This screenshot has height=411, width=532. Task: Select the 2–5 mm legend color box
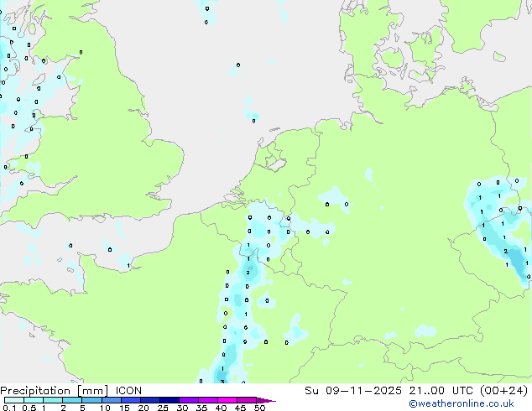(x=72, y=400)
